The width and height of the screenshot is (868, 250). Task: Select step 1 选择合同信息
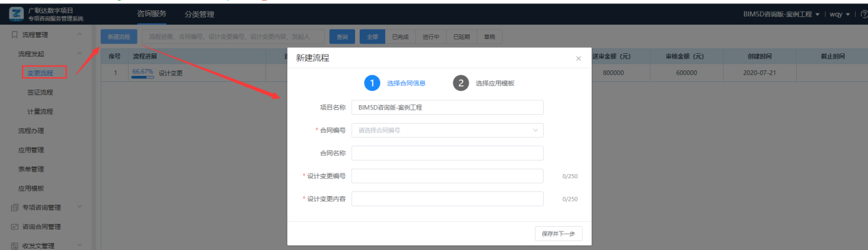tap(395, 83)
